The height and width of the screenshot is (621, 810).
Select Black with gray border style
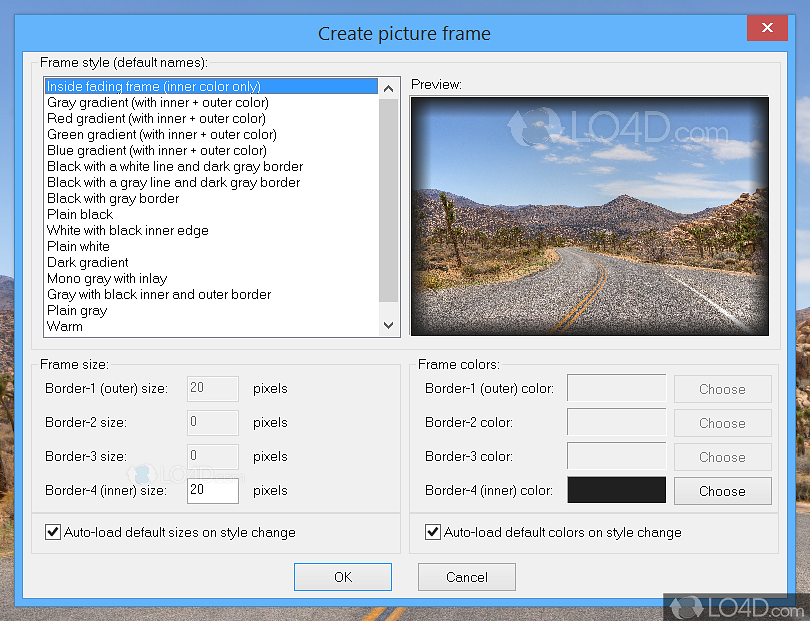[113, 198]
